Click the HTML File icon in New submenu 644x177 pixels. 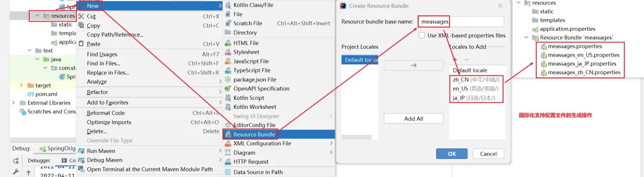click(x=228, y=43)
